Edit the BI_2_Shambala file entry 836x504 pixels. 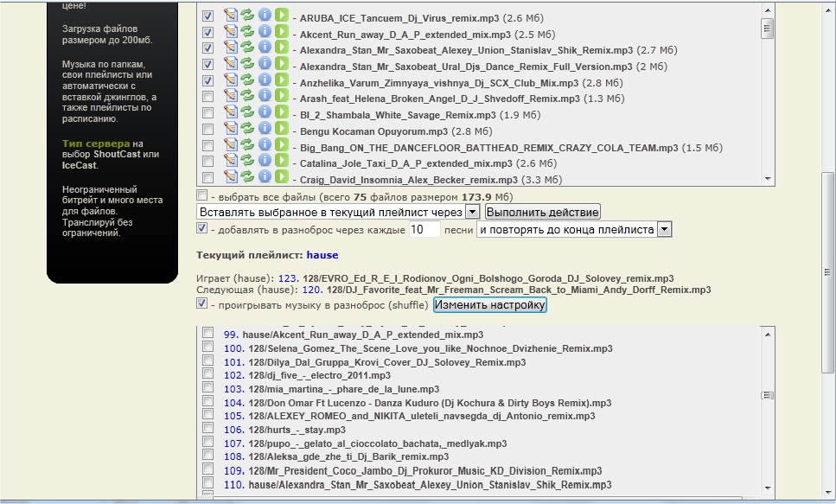pos(230,114)
